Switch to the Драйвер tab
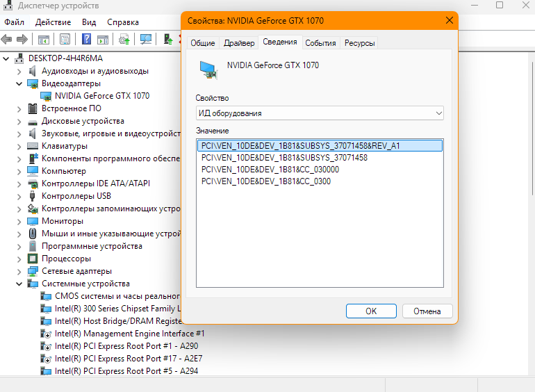The height and width of the screenshot is (392, 535). tap(239, 43)
